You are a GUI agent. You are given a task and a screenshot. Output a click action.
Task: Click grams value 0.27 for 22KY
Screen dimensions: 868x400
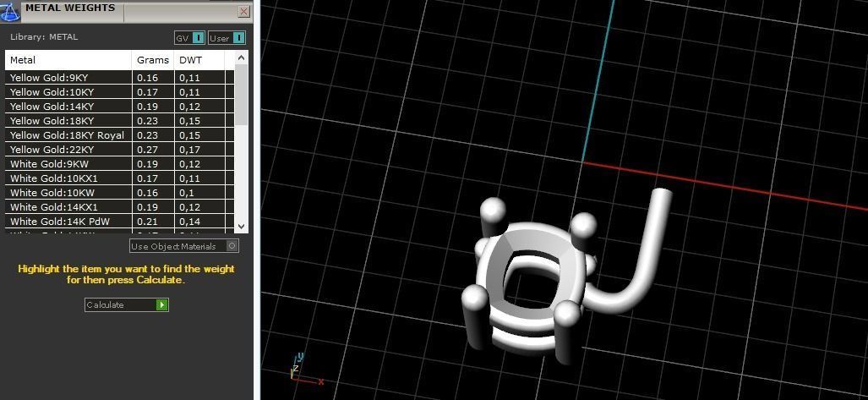pos(147,150)
